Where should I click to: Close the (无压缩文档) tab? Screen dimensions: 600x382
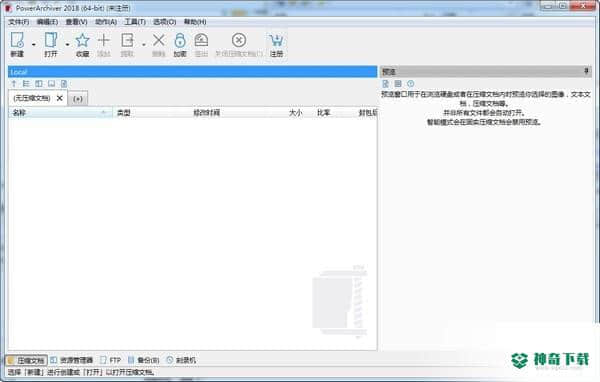tap(60, 98)
